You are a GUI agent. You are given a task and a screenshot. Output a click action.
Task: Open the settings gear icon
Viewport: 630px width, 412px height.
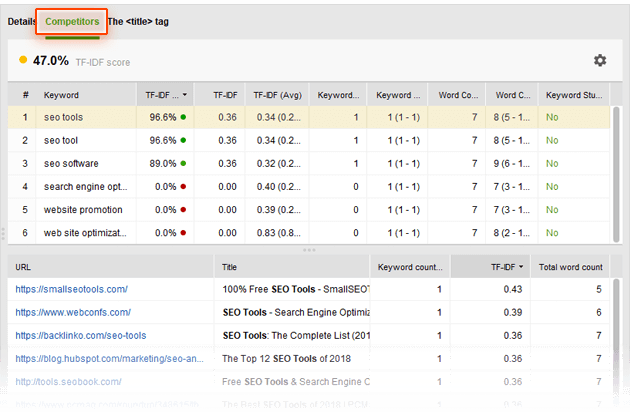click(600, 60)
